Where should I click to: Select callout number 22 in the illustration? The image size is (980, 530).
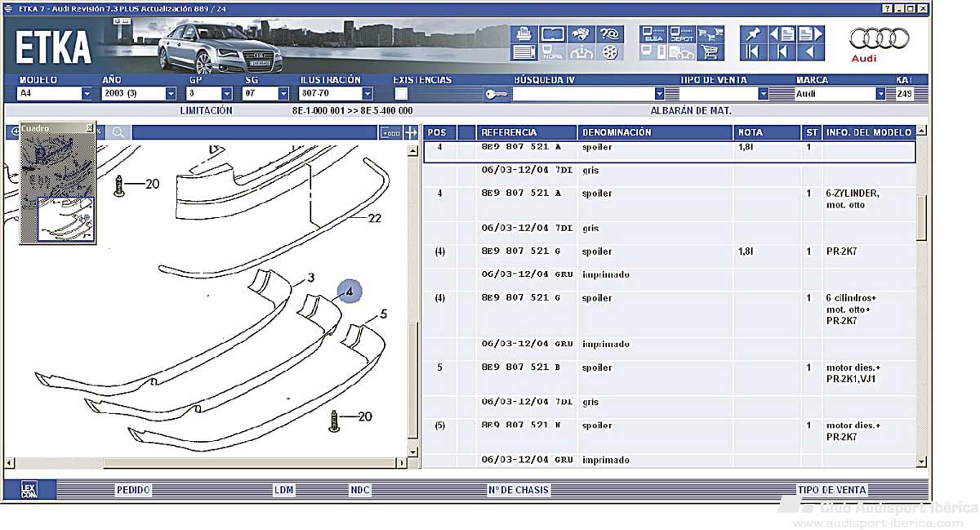pos(375,218)
